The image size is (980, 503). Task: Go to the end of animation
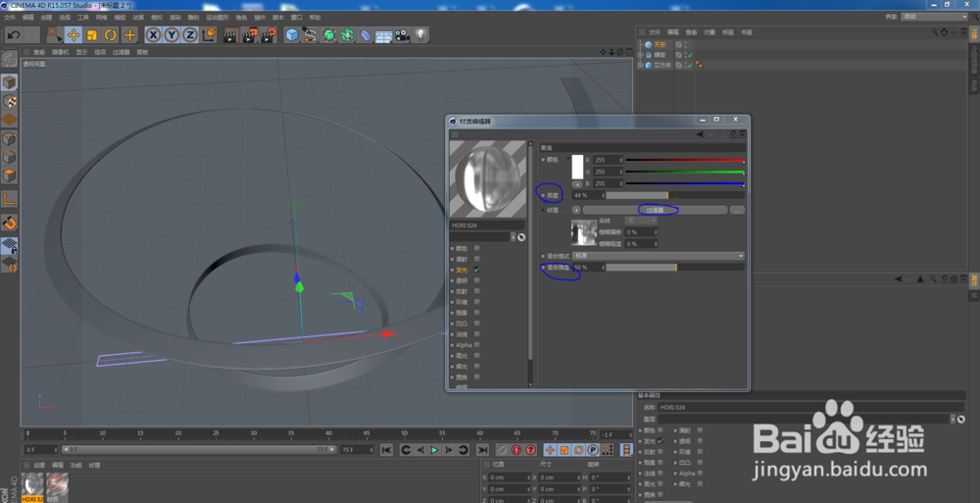482,450
